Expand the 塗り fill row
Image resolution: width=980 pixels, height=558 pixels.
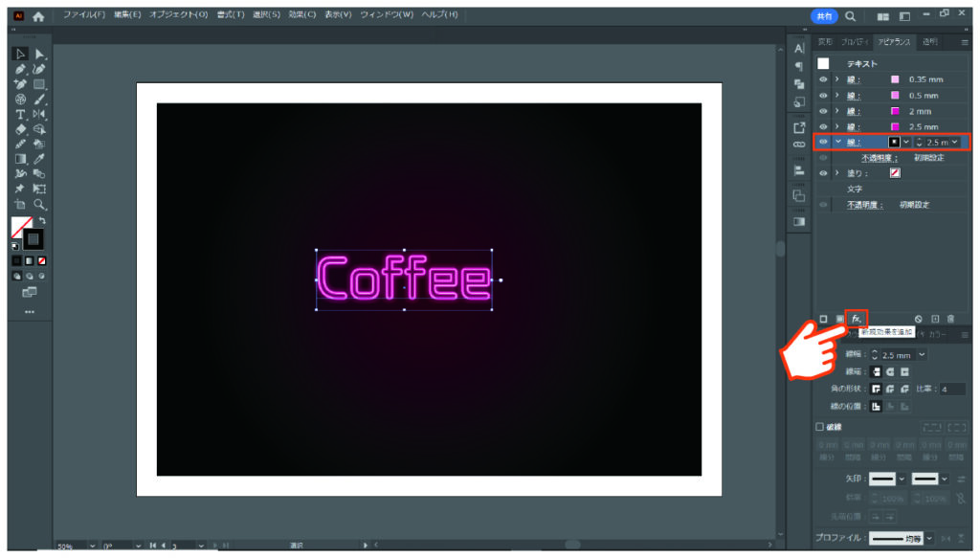(836, 173)
